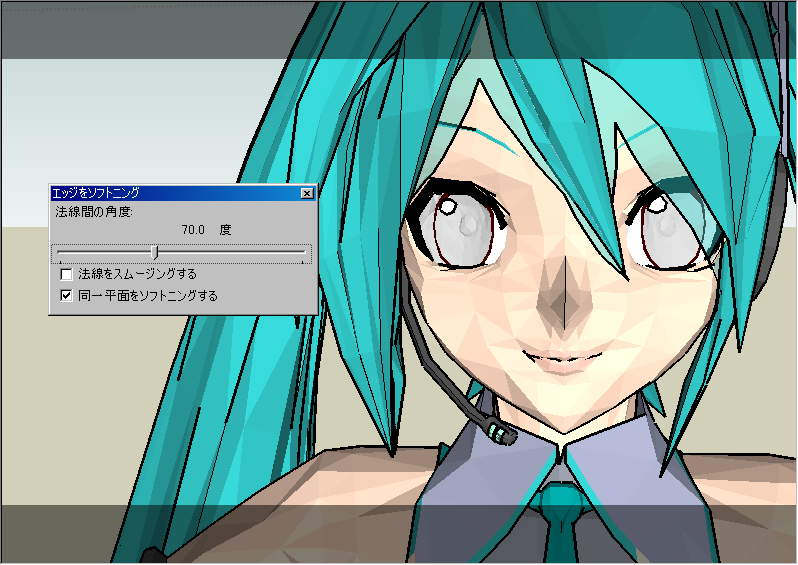Click the 度 unit label

(x=225, y=230)
